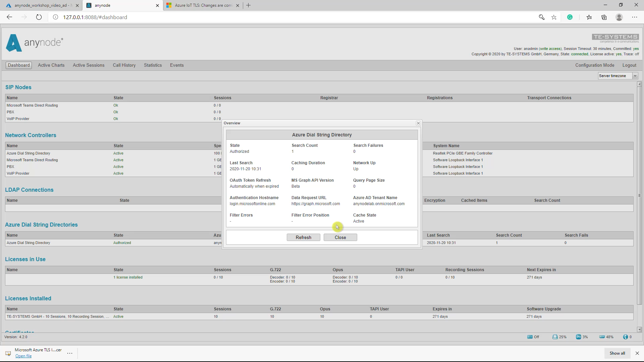
Task: Click the dashboard vertical scrollbar down arrow
Action: [639, 329]
